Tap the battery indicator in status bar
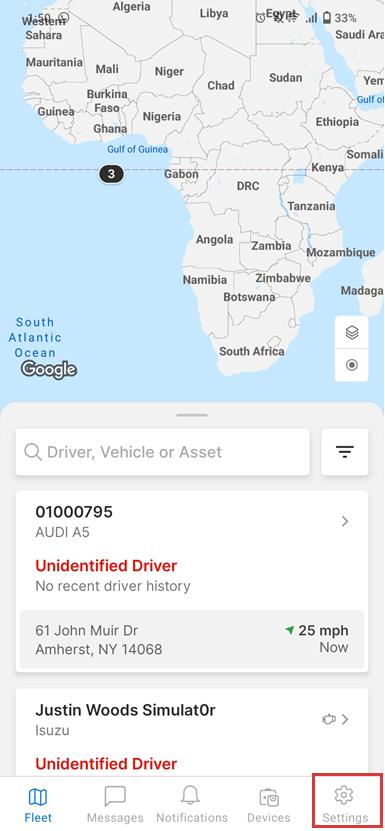 pos(327,19)
